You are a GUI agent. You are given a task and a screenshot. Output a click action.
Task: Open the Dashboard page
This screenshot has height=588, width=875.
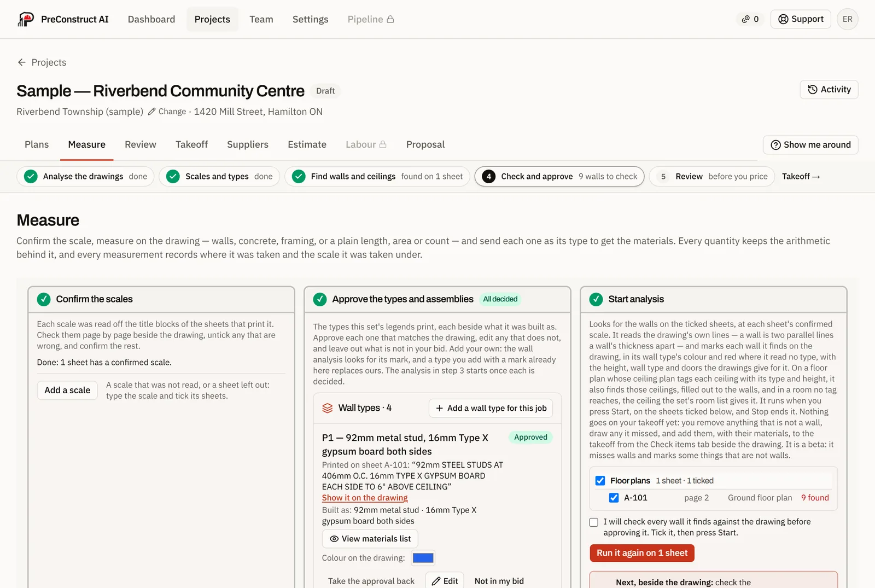click(151, 19)
